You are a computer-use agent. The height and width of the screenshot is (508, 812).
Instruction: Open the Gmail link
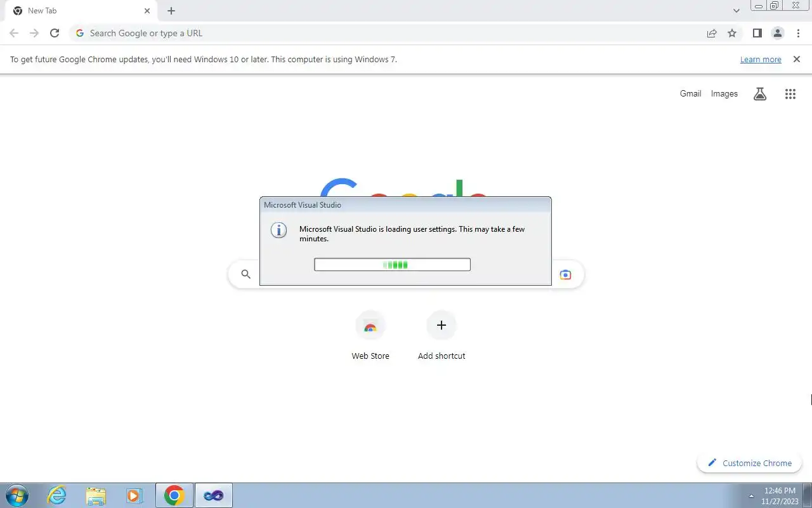point(690,93)
